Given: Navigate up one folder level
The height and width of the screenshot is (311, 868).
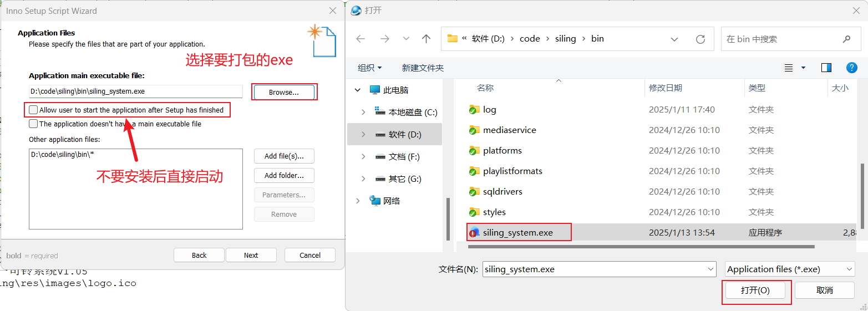Looking at the screenshot, I should pos(426,39).
